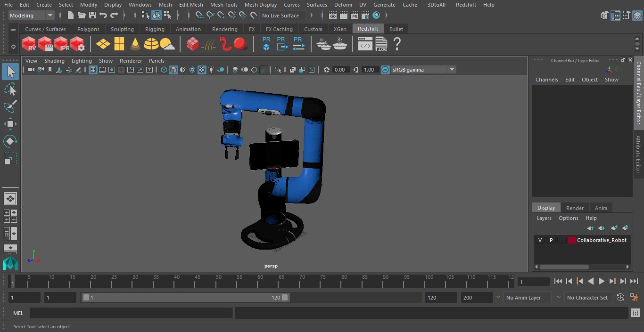This screenshot has height=332, width=644.
Task: Click the time range slider bar
Action: pos(186,298)
